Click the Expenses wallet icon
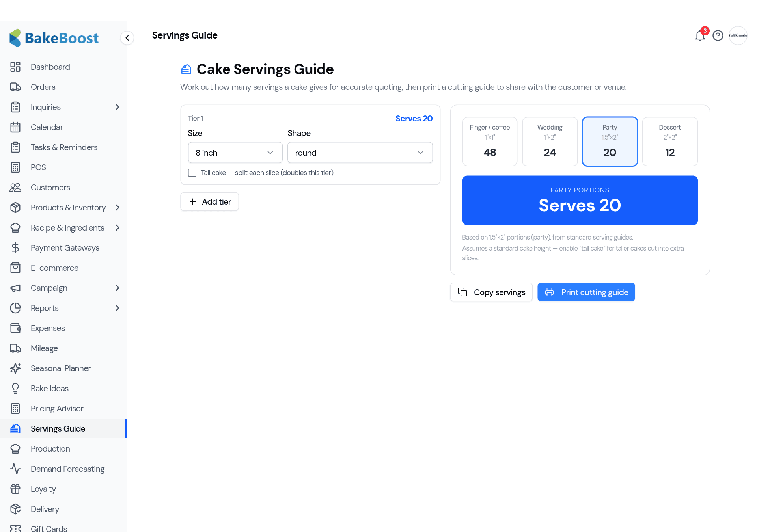Image resolution: width=757 pixels, height=532 pixels. (x=15, y=328)
